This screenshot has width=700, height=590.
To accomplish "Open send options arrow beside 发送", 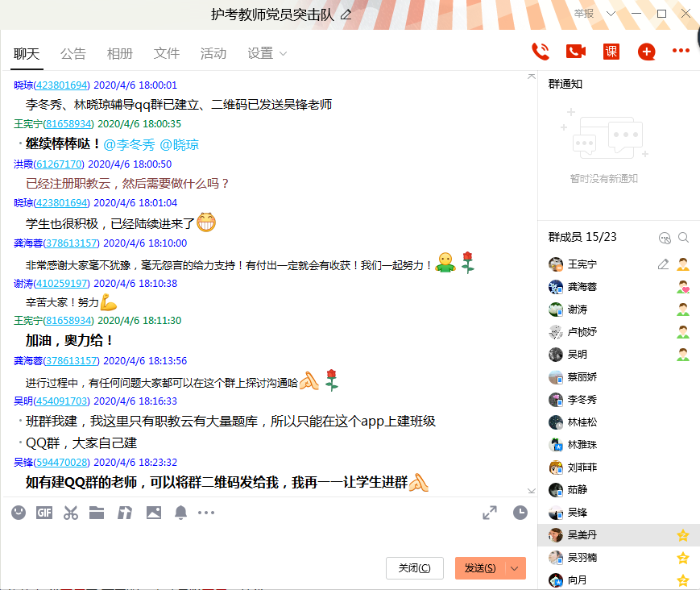I will (515, 568).
